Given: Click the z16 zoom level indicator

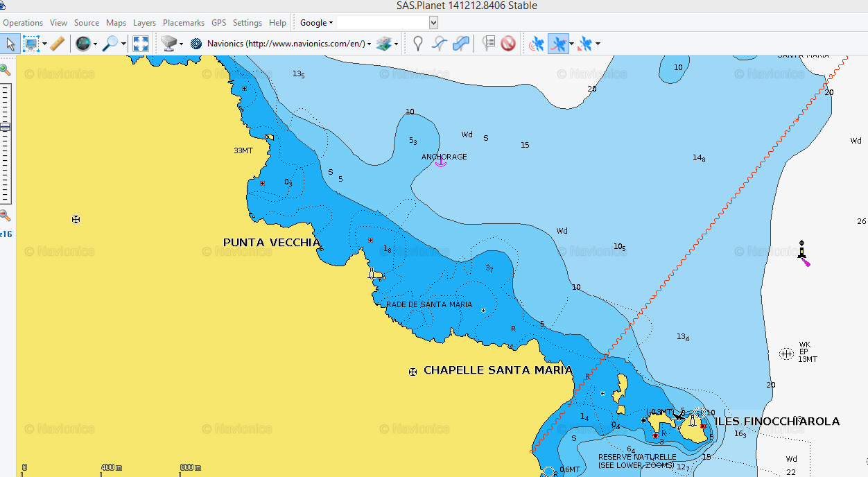Looking at the screenshot, I should click(6, 234).
